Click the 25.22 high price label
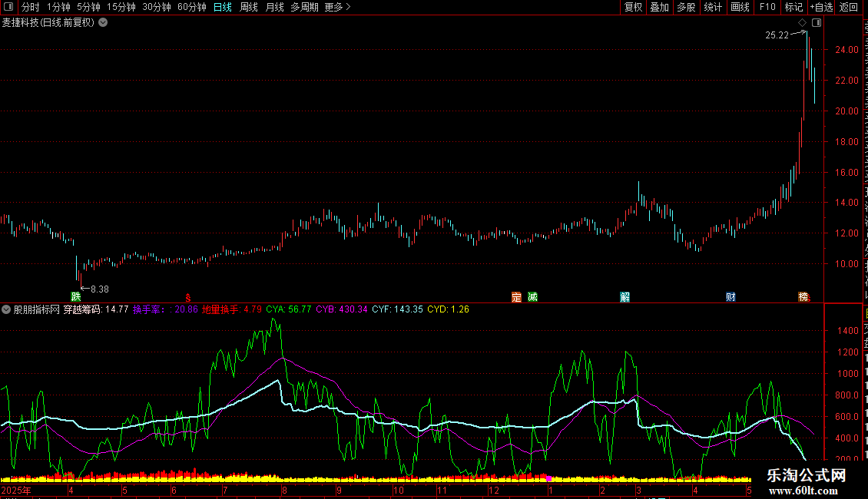The height and width of the screenshot is (499, 868). coord(777,35)
